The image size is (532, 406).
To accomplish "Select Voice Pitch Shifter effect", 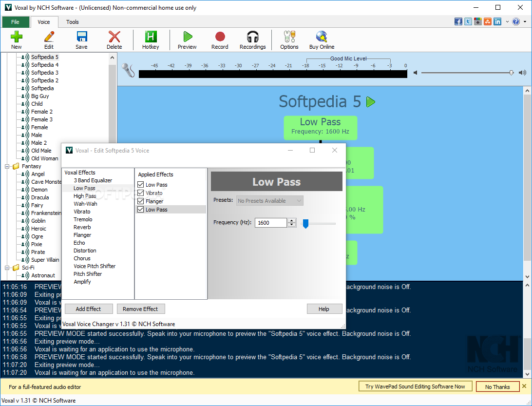I will pyautogui.click(x=95, y=266).
